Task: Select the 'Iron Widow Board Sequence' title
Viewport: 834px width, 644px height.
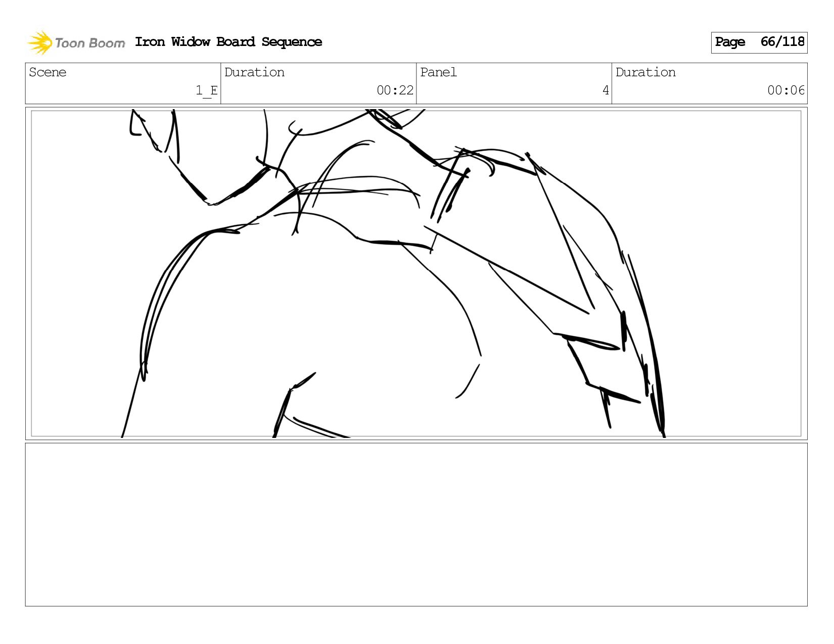Action: pos(228,42)
